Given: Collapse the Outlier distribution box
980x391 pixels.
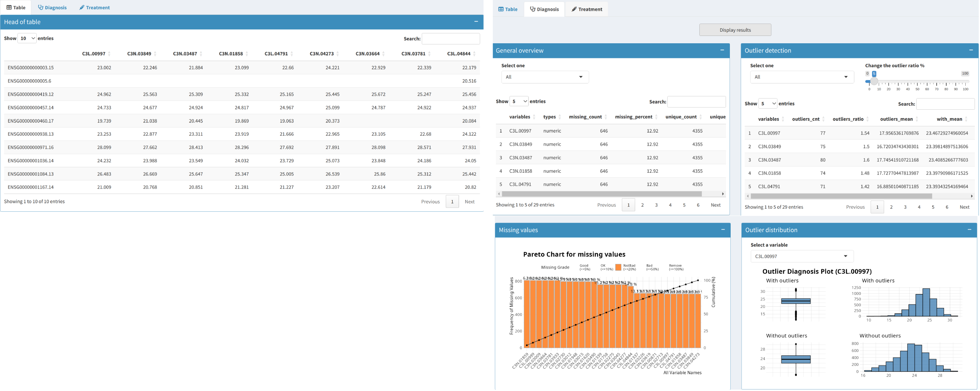Looking at the screenshot, I should (969, 230).
